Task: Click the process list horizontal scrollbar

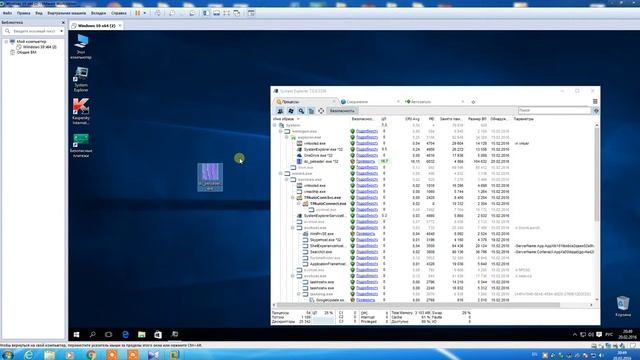Action: [418, 305]
